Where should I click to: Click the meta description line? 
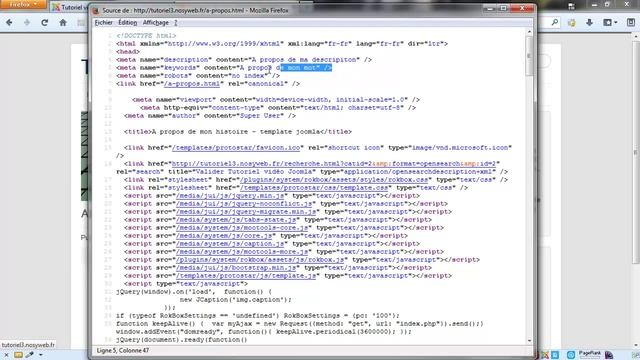244,60
